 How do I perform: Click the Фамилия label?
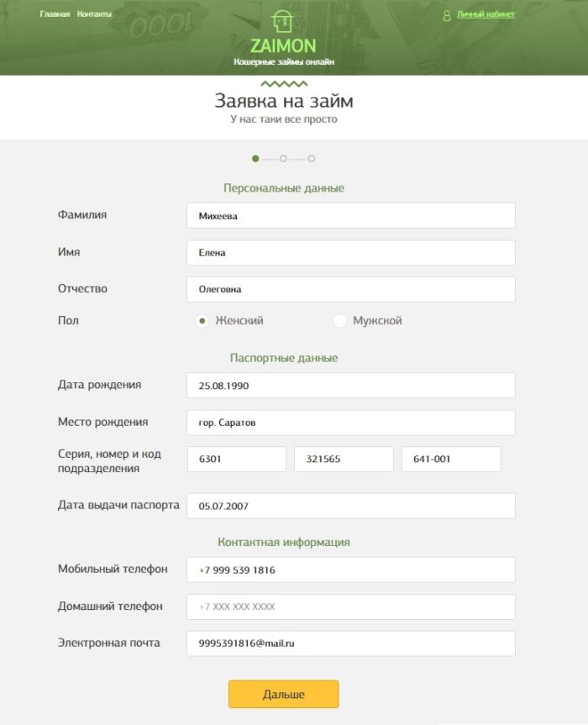point(82,214)
